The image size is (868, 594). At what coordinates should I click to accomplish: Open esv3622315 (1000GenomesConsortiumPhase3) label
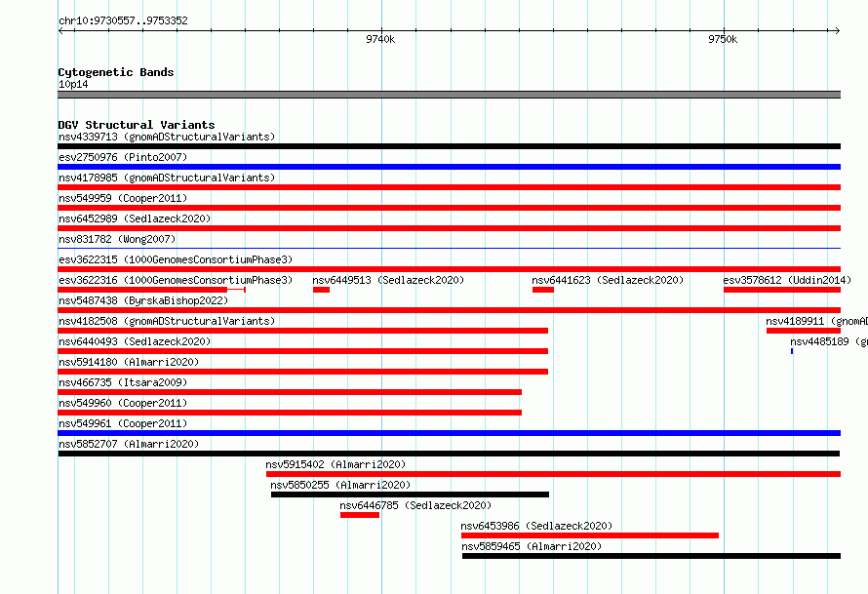pos(176,259)
